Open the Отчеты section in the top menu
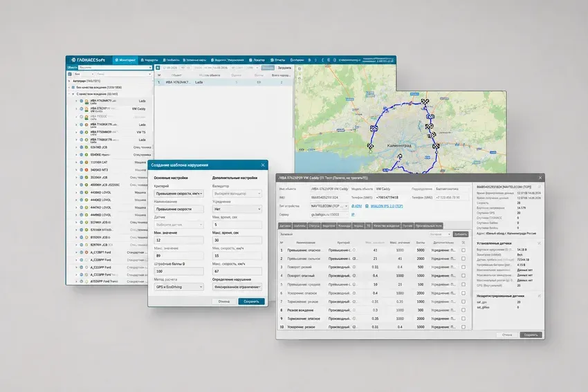 pos(278,60)
